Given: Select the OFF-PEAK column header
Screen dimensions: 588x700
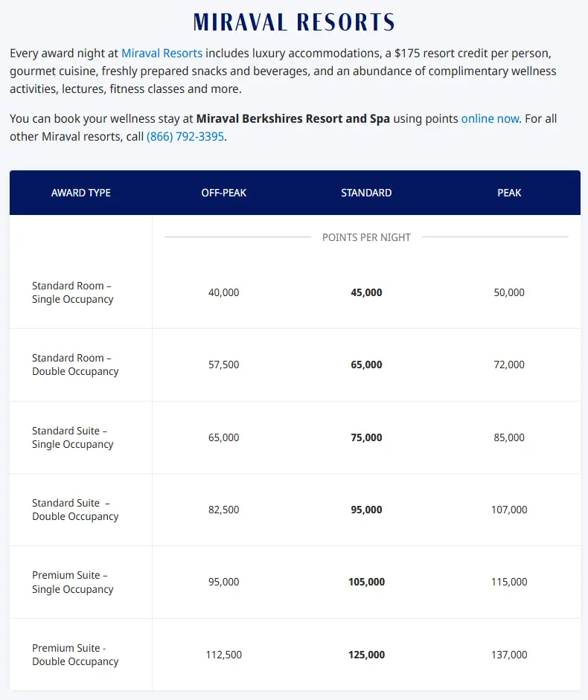Looking at the screenshot, I should (x=223, y=193).
